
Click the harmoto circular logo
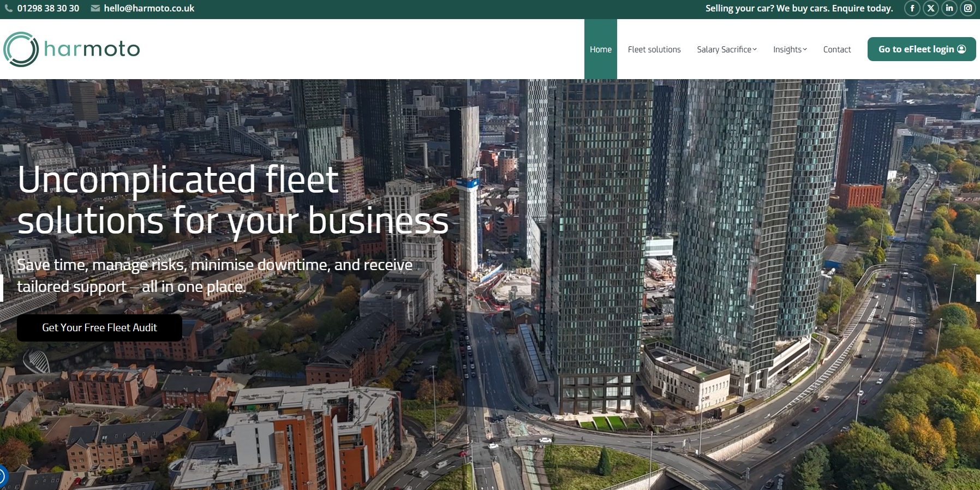[21, 49]
